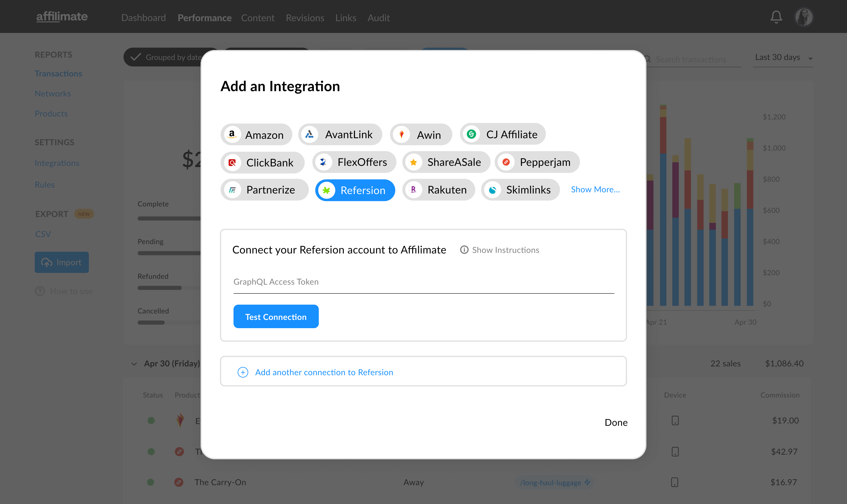Select the Rakuten integration chip
The height and width of the screenshot is (504, 847).
[x=438, y=189]
